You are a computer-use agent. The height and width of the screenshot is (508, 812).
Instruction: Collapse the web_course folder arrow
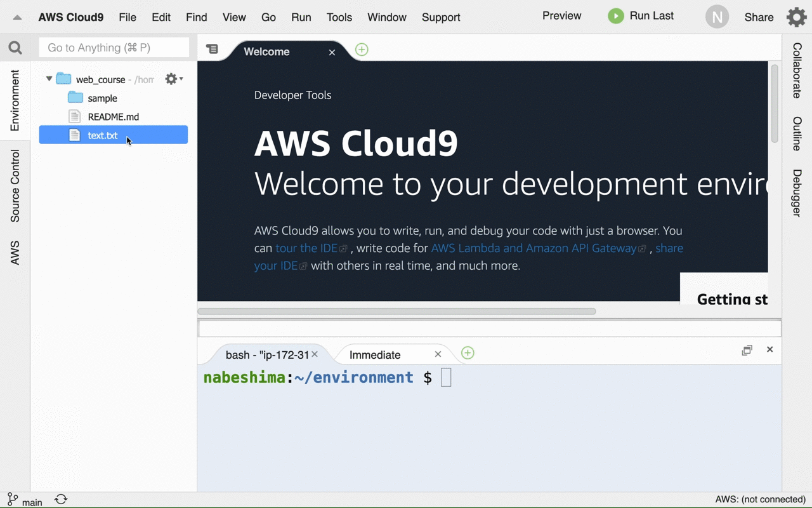point(49,79)
